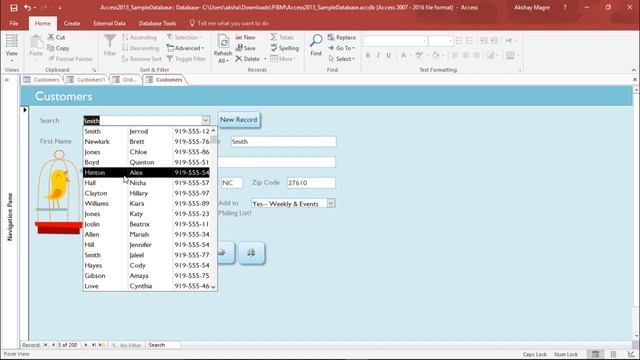The image size is (640, 360).
Task: Open the View button in ribbon
Action: coord(11,48)
